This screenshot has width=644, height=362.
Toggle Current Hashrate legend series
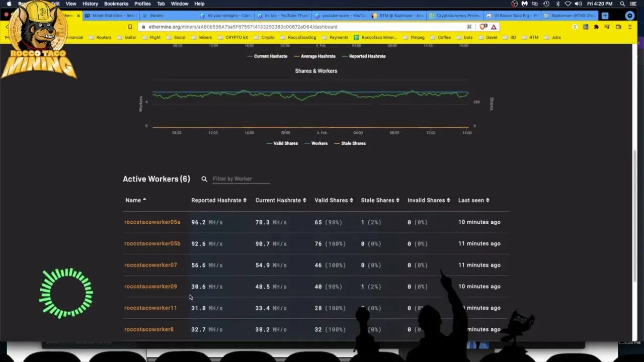(x=267, y=56)
